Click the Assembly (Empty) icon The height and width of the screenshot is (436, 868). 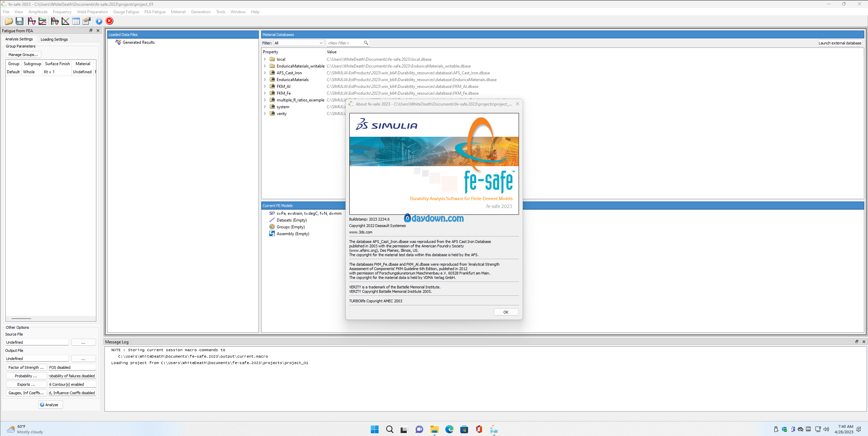[272, 234]
